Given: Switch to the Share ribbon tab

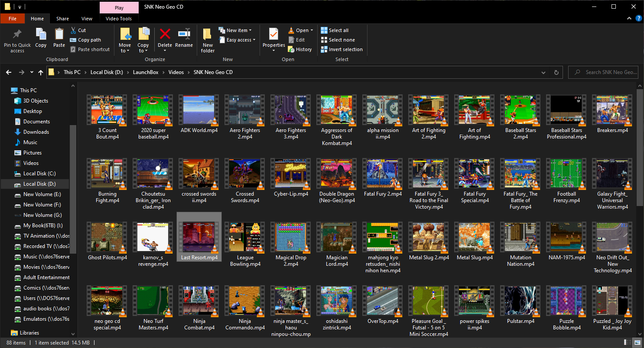Looking at the screenshot, I should pyautogui.click(x=62, y=19).
